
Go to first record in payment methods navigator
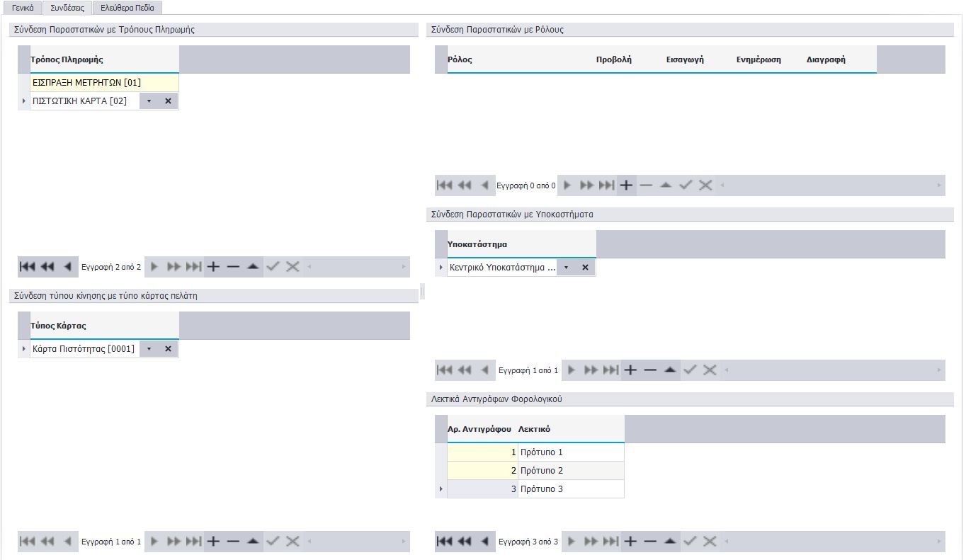click(27, 267)
